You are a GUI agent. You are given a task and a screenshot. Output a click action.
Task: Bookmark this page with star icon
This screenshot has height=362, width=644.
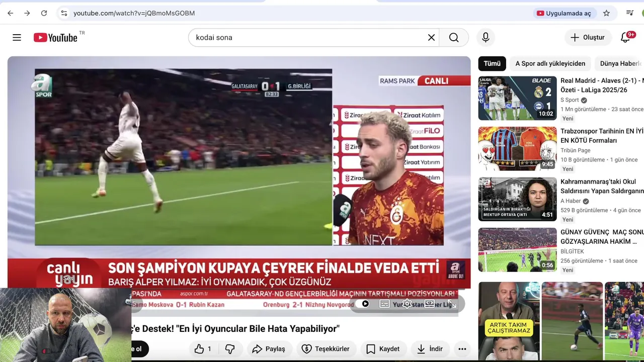(x=606, y=13)
